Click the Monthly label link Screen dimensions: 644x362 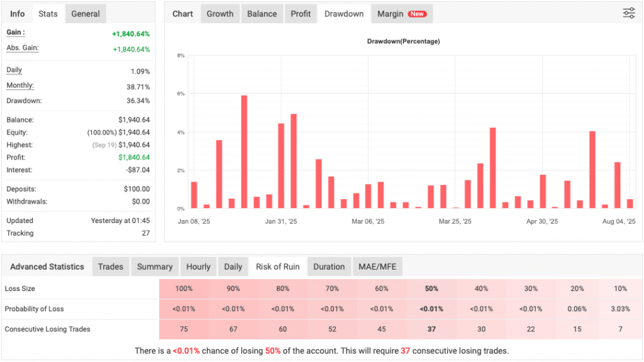20,85
